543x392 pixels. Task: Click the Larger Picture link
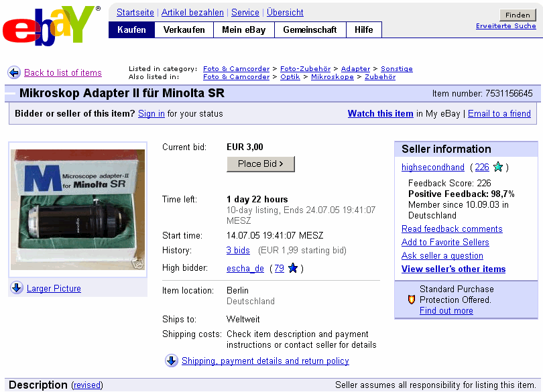tap(54, 288)
